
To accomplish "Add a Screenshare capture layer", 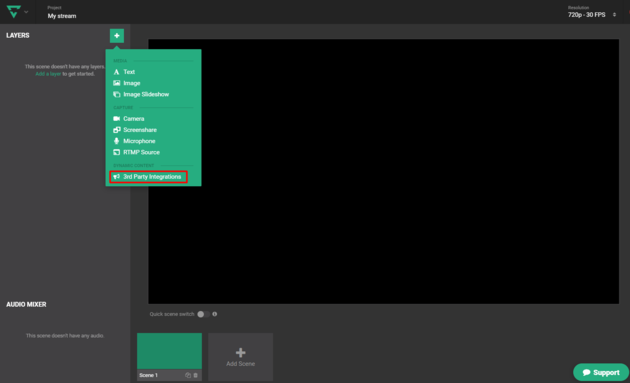I will (135, 130).
